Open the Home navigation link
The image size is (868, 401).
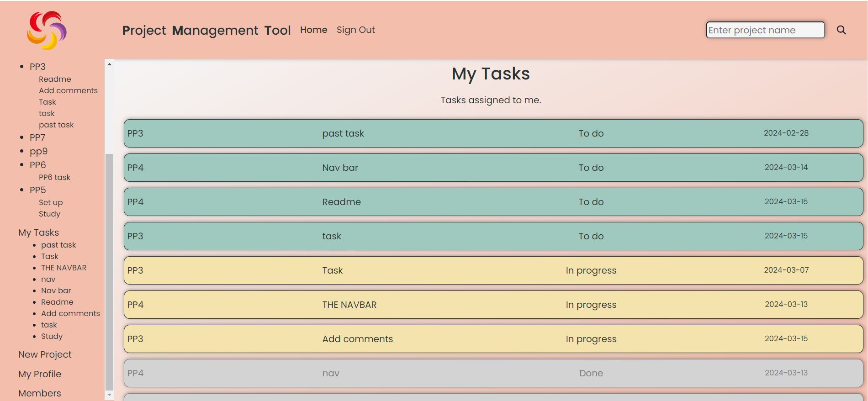tap(313, 30)
